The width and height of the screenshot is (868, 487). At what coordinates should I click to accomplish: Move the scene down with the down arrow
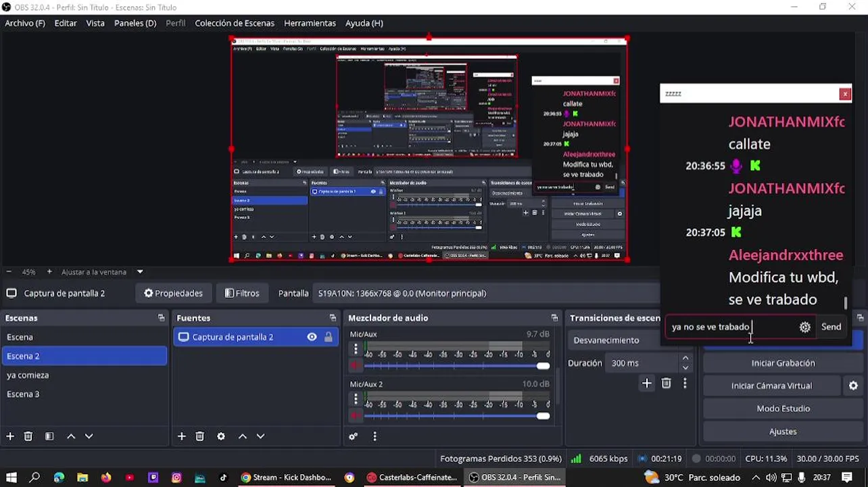point(89,436)
